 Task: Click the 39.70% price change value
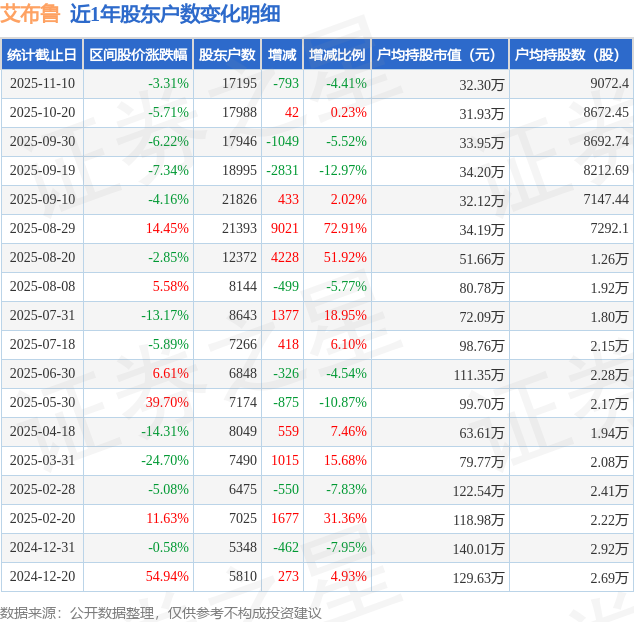[167, 402]
